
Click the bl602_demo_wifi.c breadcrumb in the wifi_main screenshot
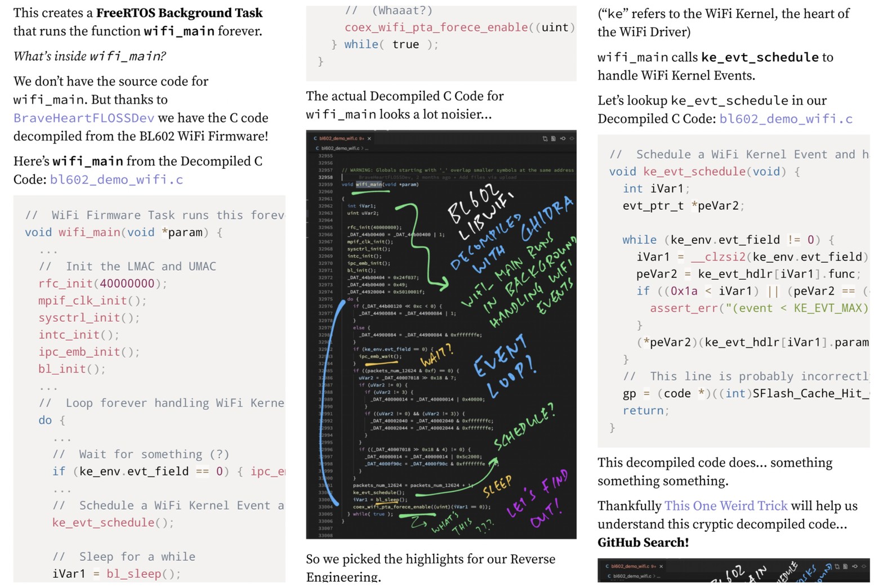pyautogui.click(x=340, y=148)
